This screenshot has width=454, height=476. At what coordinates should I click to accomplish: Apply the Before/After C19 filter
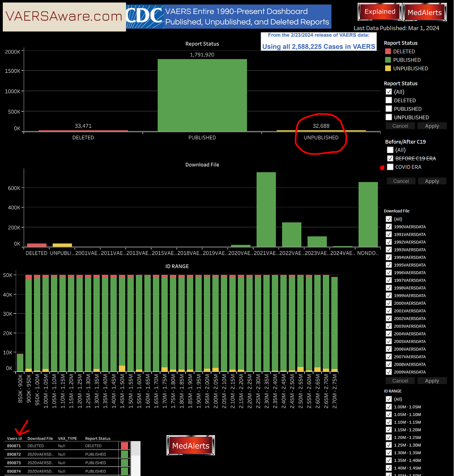432,181
